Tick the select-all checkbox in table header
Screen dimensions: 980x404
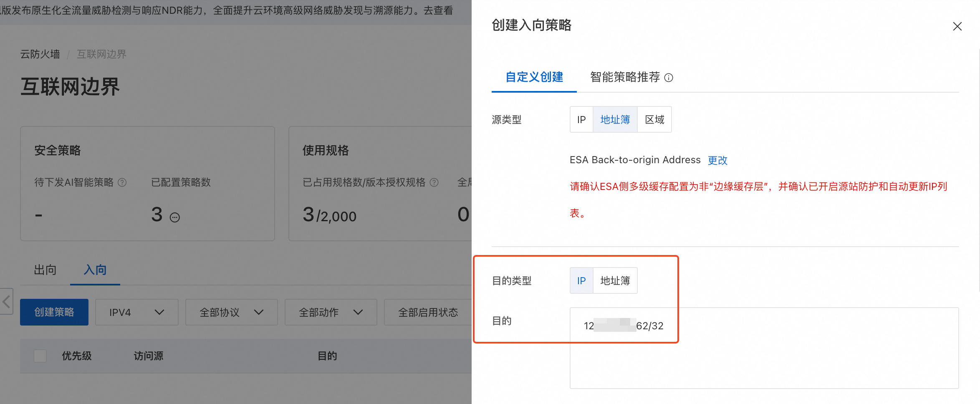coord(40,356)
